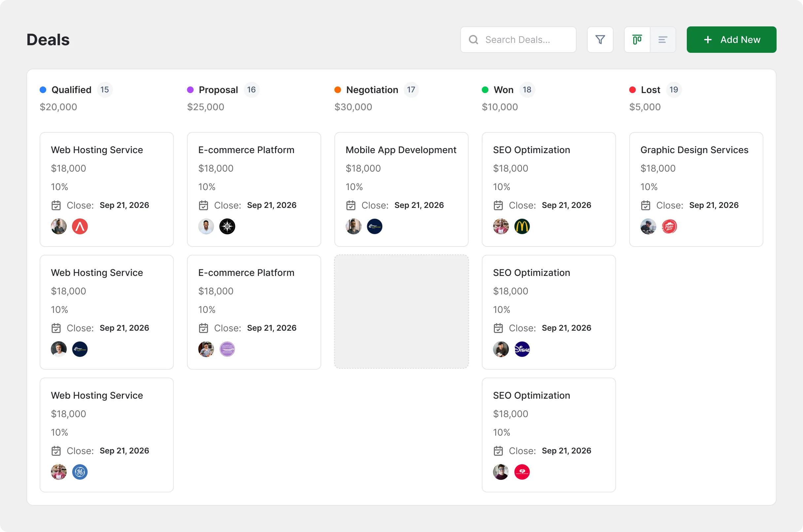The image size is (803, 532).
Task: Click the person avatar beside the GE logo
Action: click(59, 472)
